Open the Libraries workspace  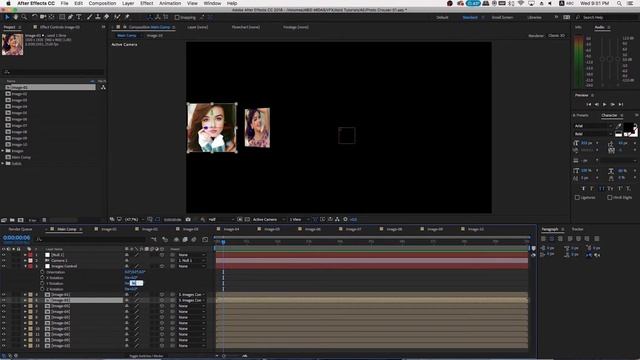pyautogui.click(x=534, y=18)
